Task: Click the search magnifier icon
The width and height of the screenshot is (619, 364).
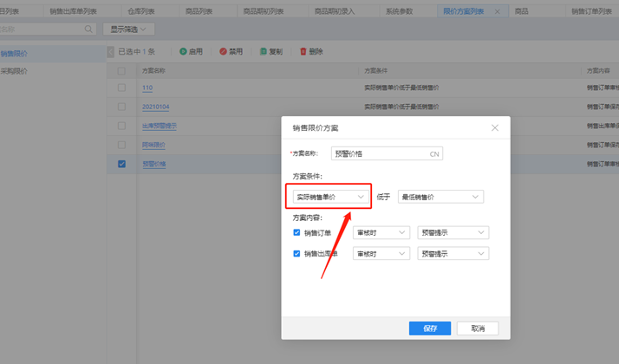Action: (88, 29)
